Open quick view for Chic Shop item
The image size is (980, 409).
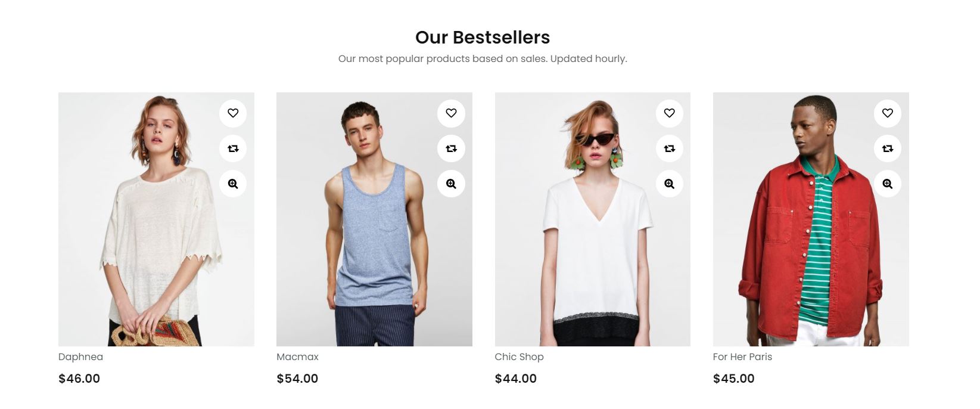click(670, 184)
